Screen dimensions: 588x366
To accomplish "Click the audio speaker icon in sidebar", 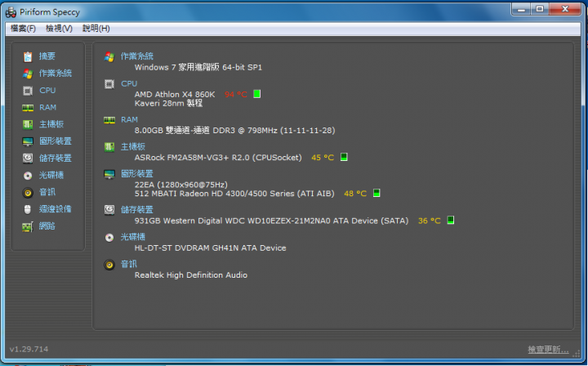I will coord(28,192).
